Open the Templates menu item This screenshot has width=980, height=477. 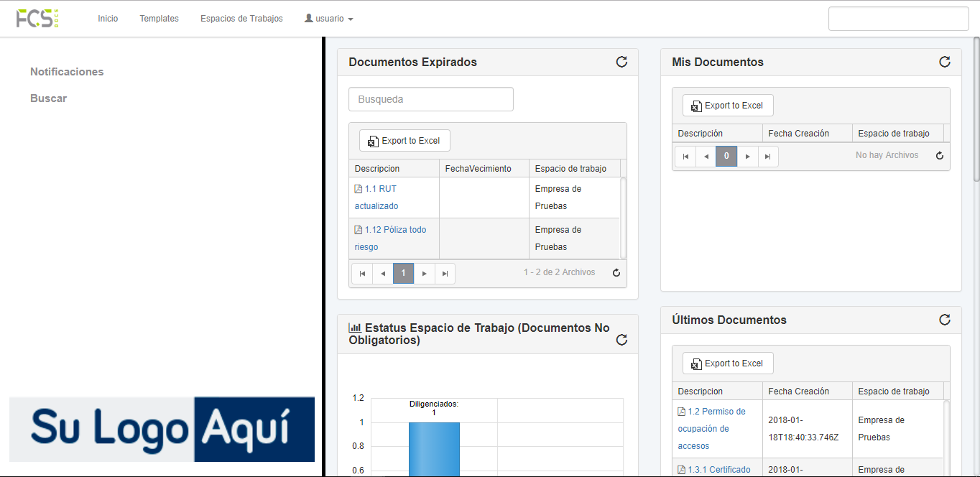[159, 19]
